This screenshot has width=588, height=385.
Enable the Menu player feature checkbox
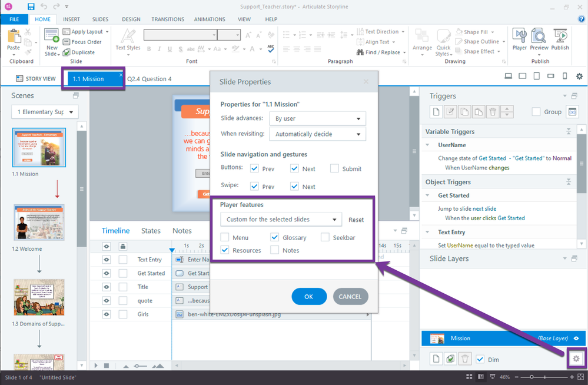(x=225, y=237)
